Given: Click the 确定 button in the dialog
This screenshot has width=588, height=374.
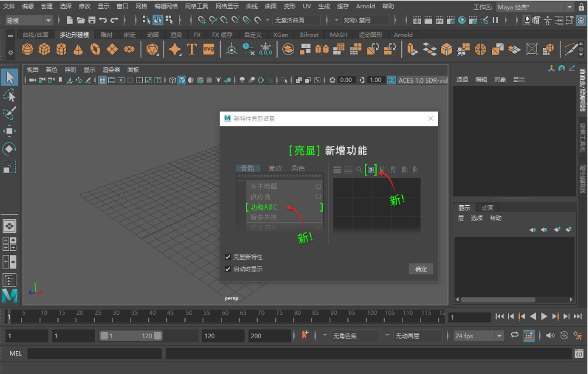Looking at the screenshot, I should coord(421,269).
